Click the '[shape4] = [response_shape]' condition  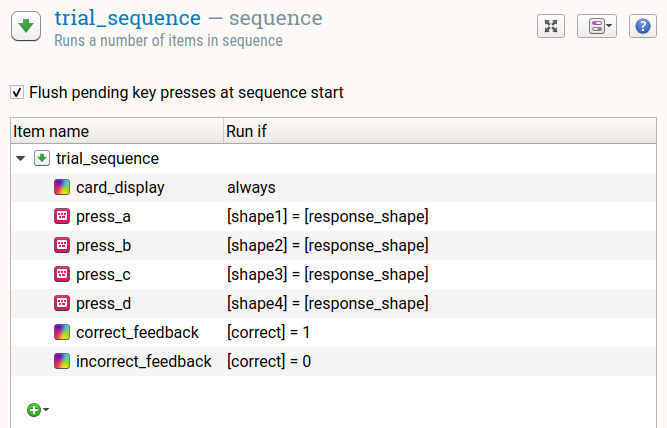pos(328,303)
